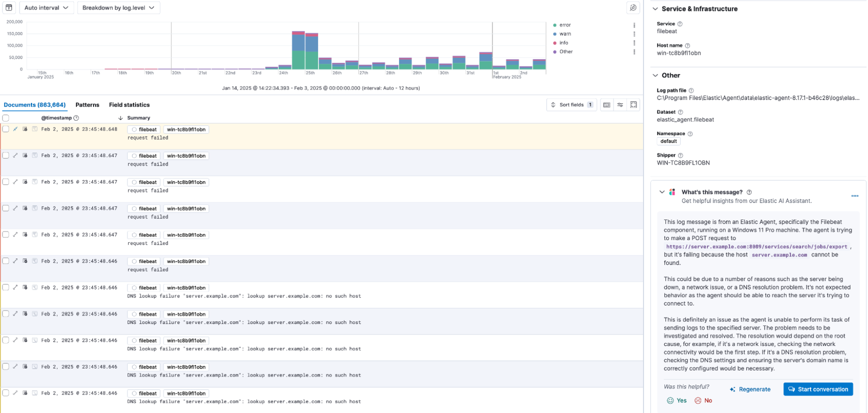
Task: Select the checkbox of the first log row
Action: [6, 129]
